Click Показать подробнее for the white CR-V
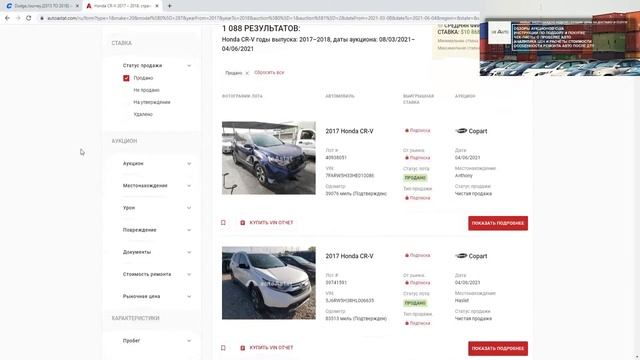The width and height of the screenshot is (640, 360). [498, 349]
